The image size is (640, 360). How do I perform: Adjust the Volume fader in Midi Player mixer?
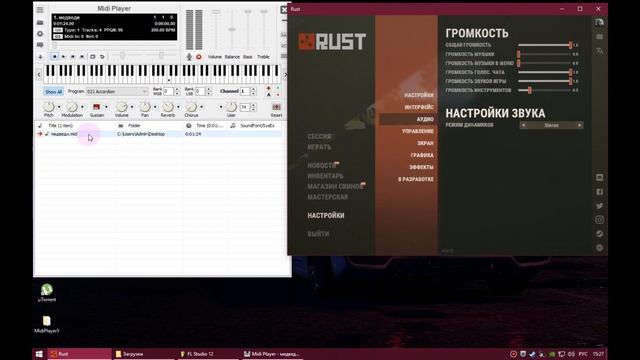pos(216,12)
